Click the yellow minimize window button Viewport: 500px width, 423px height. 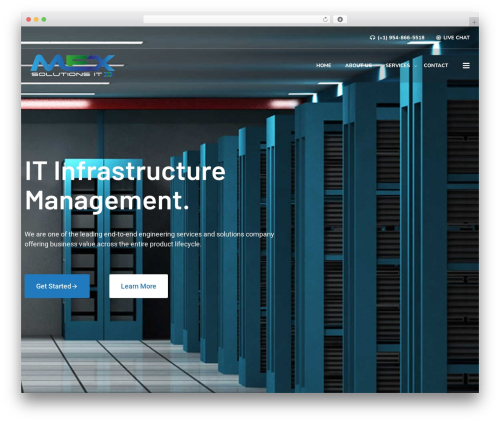[x=36, y=20]
